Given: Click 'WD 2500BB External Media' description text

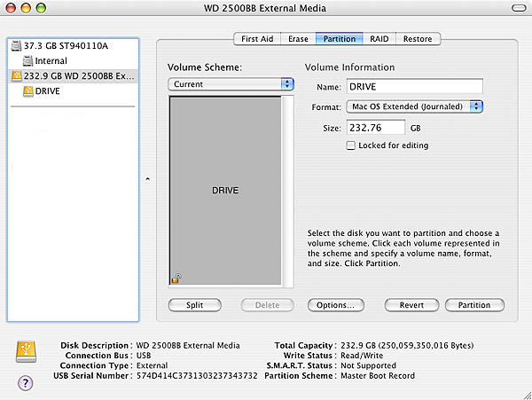Looking at the screenshot, I should [x=188, y=345].
